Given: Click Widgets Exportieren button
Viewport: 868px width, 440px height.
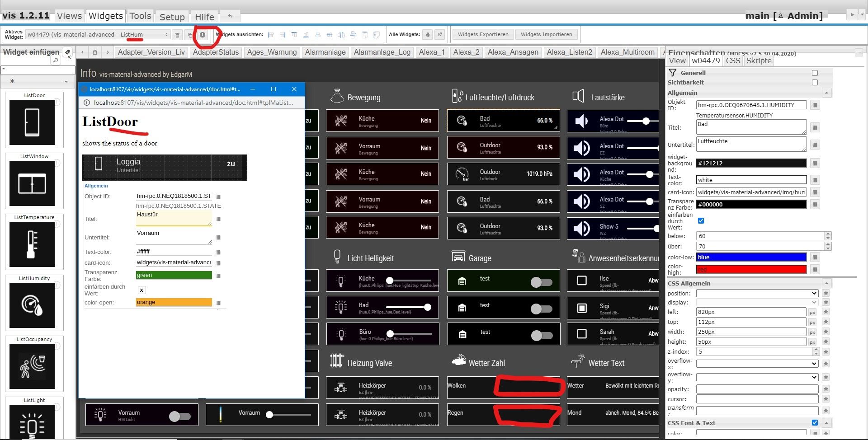Looking at the screenshot, I should pos(483,34).
